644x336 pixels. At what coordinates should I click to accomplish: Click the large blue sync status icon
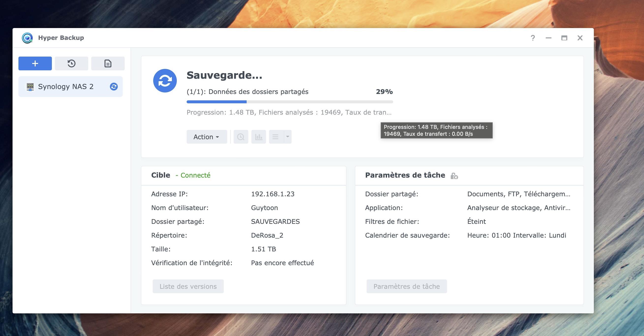pyautogui.click(x=165, y=81)
